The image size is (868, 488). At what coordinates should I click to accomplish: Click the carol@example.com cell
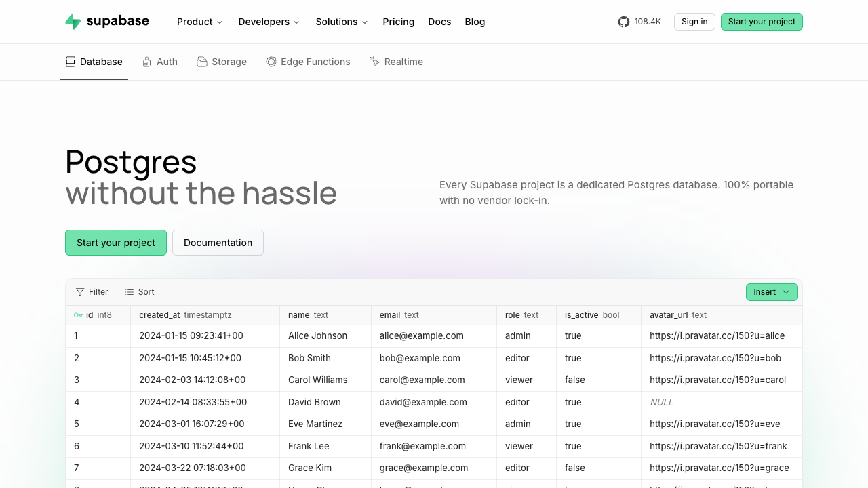pyautogui.click(x=434, y=380)
